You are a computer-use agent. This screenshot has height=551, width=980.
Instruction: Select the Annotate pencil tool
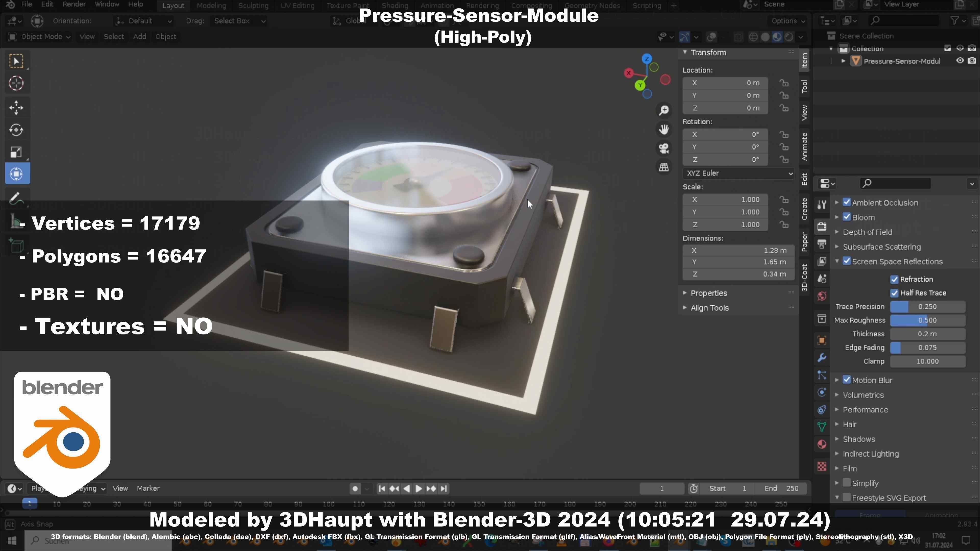16,198
